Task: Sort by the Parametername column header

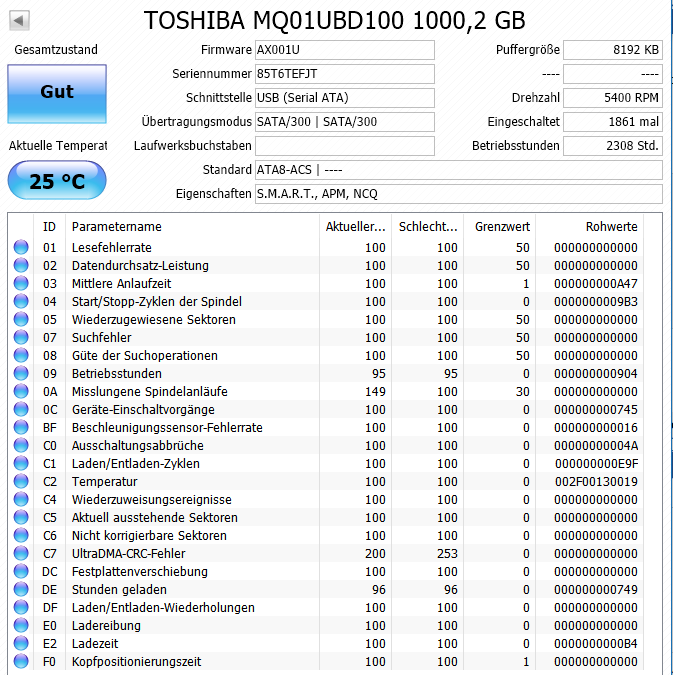Action: pos(192,226)
